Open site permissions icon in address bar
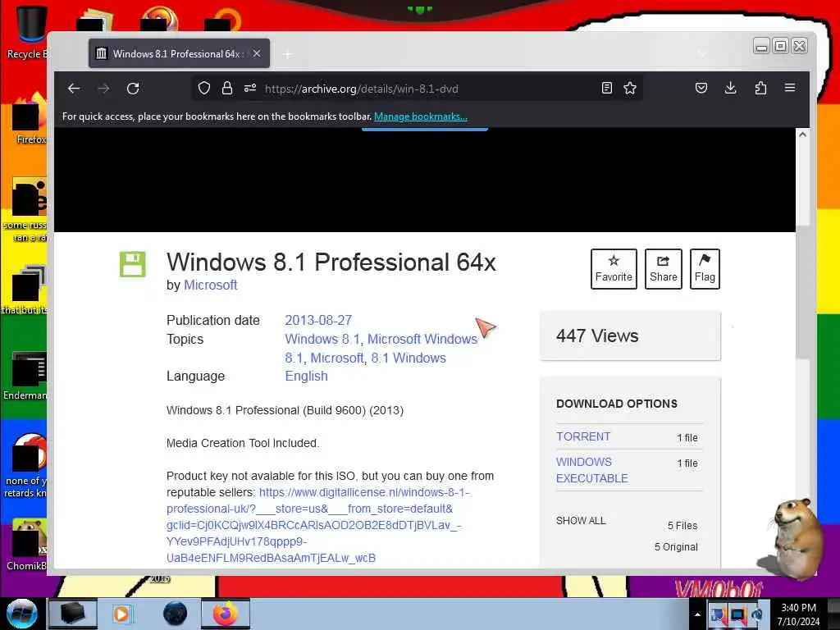Screen dimensions: 840x630 (x=250, y=89)
